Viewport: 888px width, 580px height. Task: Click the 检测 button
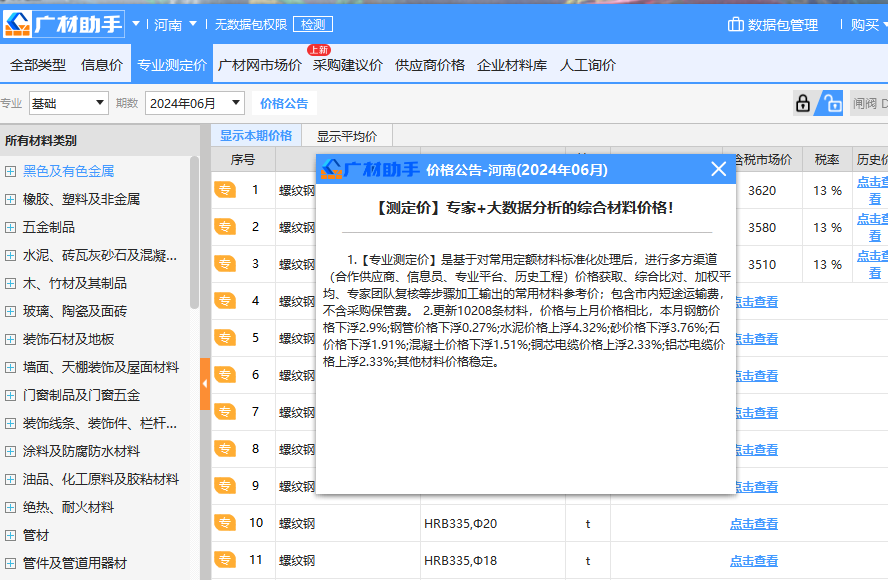tap(313, 24)
